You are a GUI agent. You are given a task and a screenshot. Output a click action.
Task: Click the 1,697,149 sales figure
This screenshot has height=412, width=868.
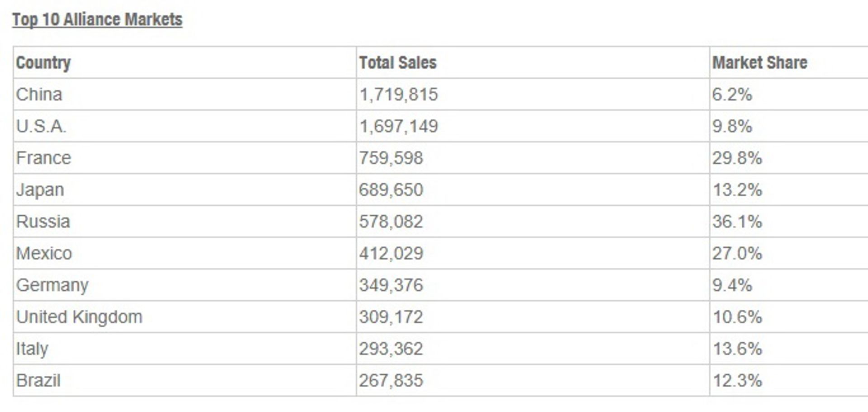click(x=398, y=126)
